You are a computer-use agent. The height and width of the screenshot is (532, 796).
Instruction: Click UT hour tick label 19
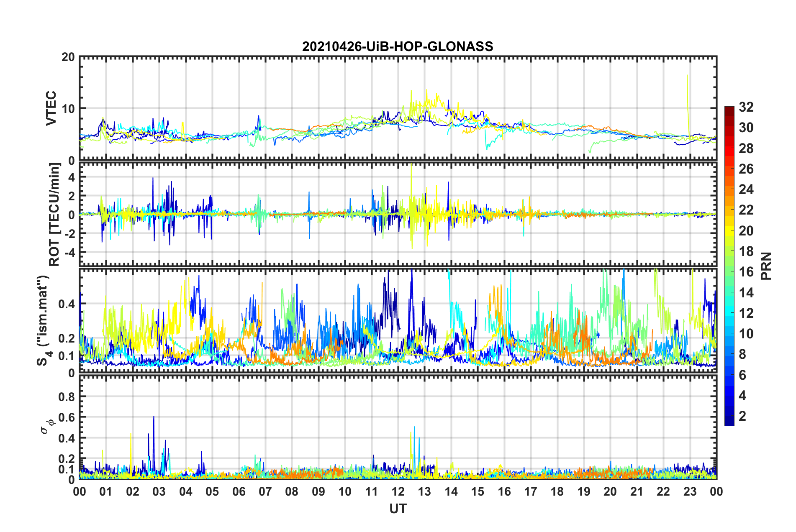click(584, 491)
